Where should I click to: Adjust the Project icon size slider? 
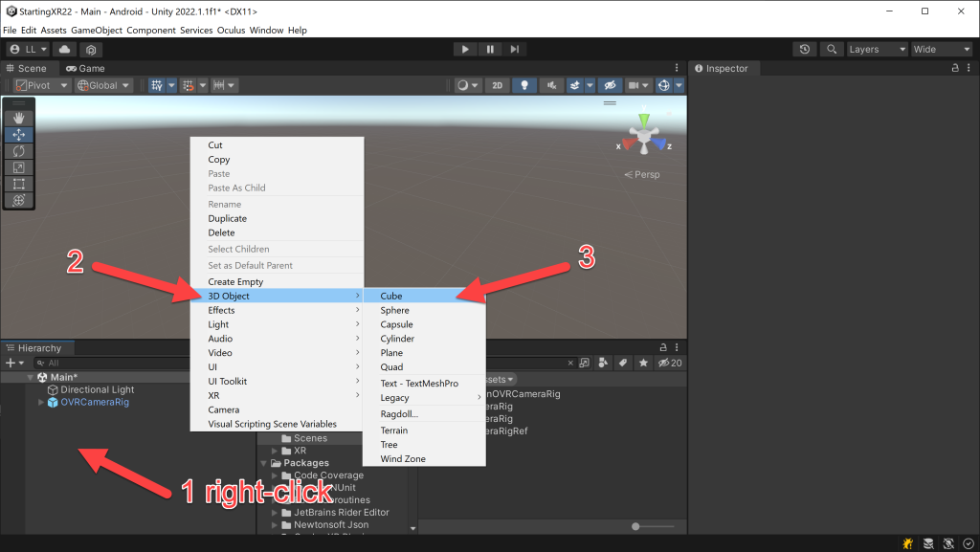click(635, 526)
